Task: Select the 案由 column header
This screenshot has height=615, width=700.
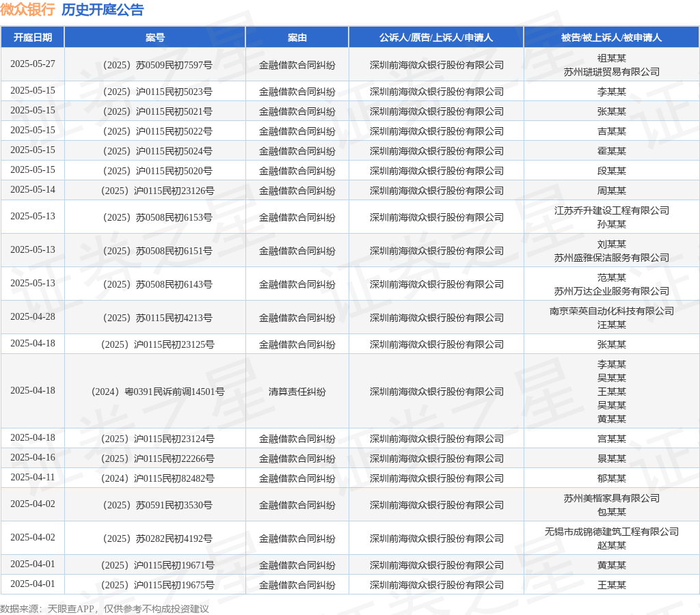Action: [297, 37]
